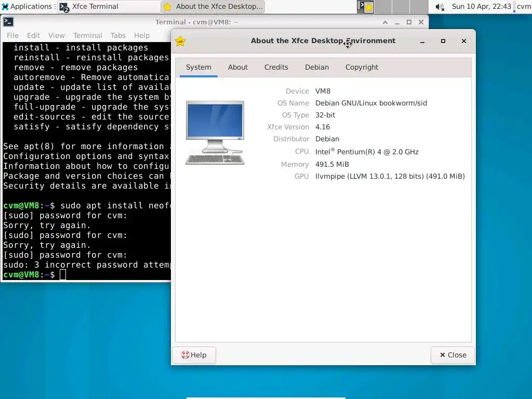Open the File menu in Terminal
The image size is (532, 399).
pyautogui.click(x=12, y=35)
